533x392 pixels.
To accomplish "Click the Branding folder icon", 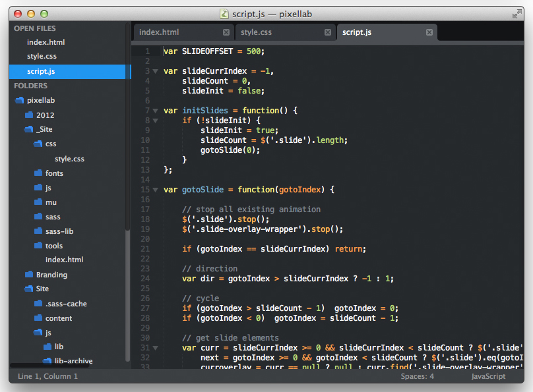I will [28, 275].
